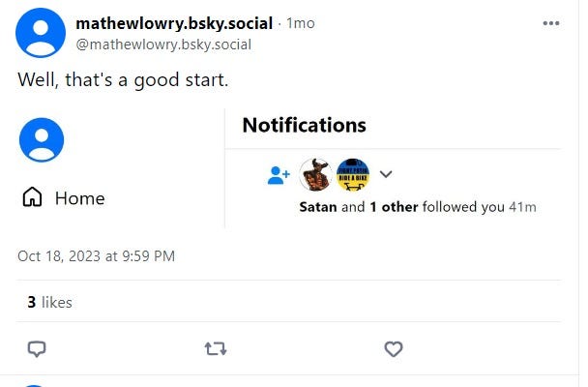Repost using the repost arrows icon

coord(216,348)
